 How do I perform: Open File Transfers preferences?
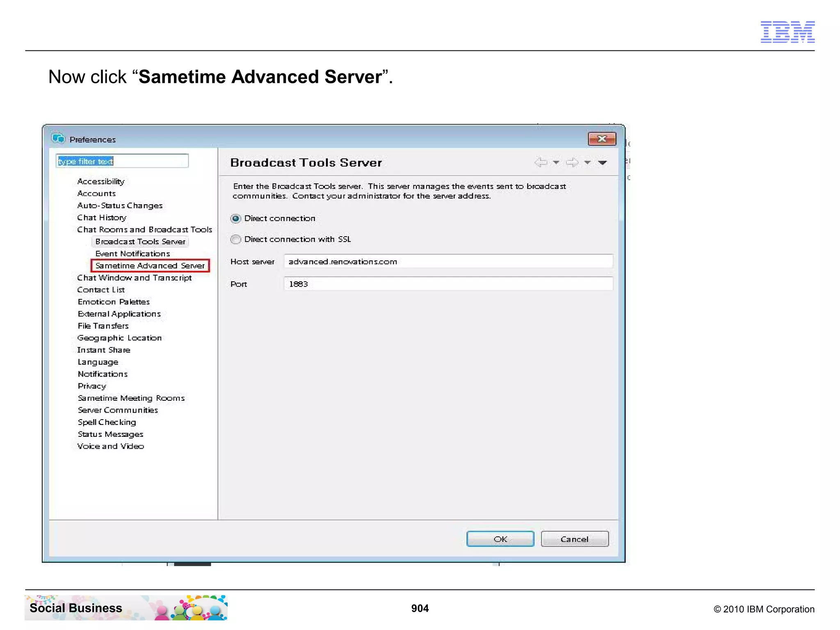[103, 326]
